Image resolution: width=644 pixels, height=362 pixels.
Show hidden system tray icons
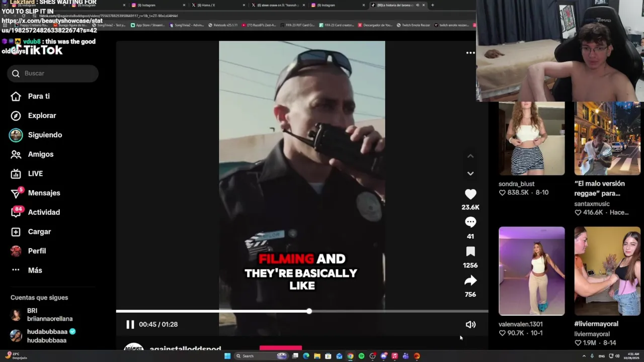click(x=584, y=356)
